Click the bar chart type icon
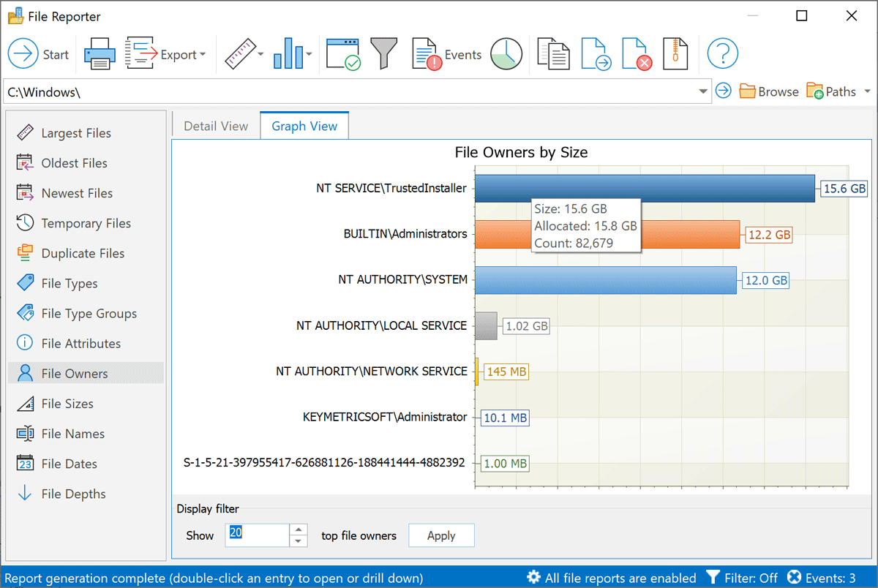The image size is (878, 588). (288, 54)
